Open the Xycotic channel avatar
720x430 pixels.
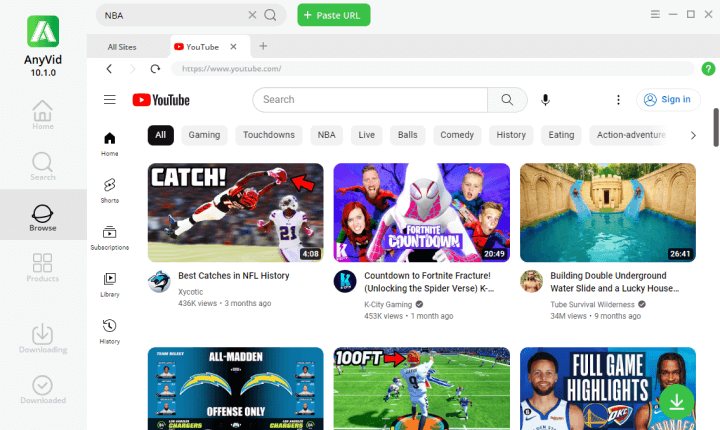159,281
